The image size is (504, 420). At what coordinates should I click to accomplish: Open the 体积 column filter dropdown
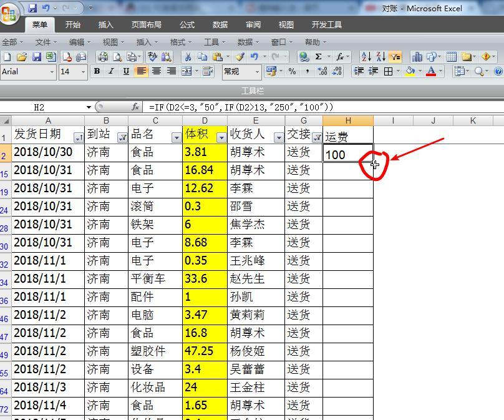(x=221, y=138)
